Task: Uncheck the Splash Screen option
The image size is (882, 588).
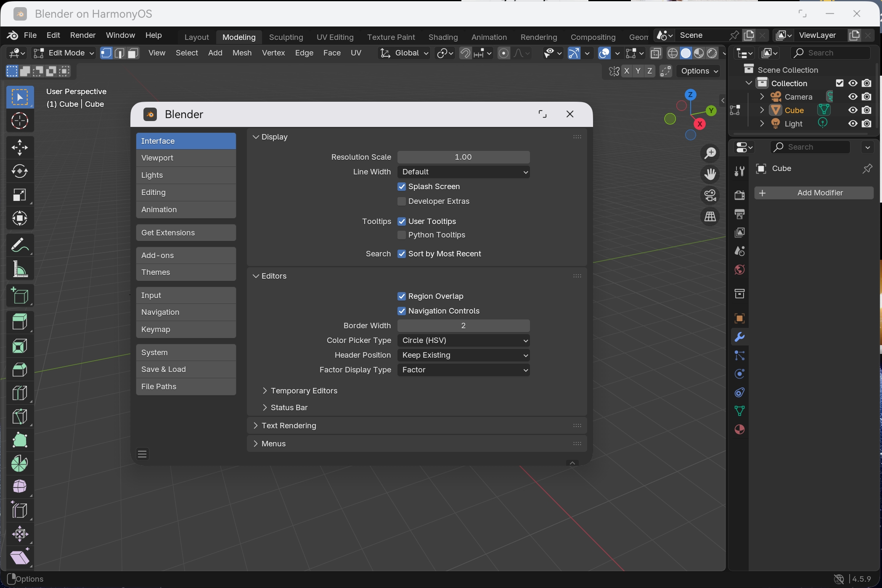Action: tap(402, 187)
